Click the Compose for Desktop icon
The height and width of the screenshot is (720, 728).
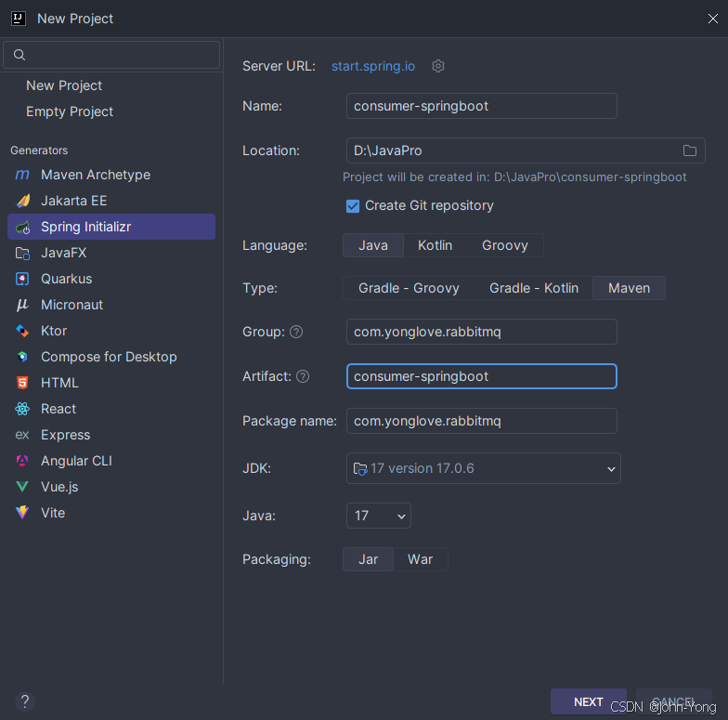click(22, 357)
